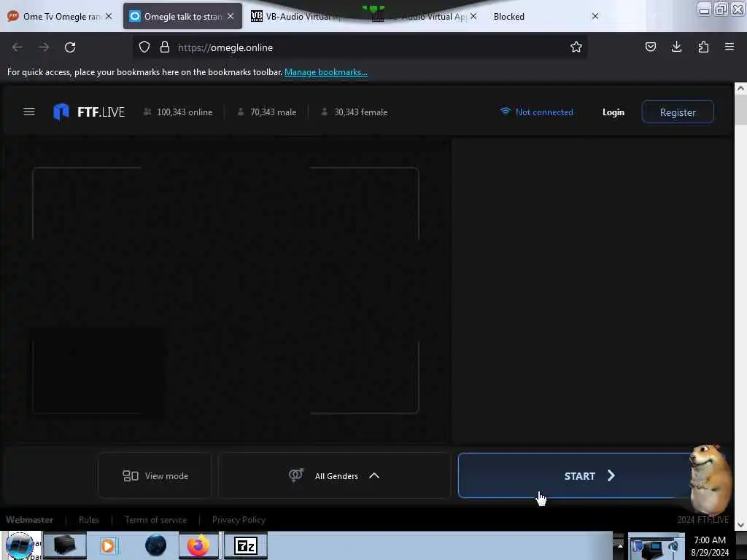Image resolution: width=747 pixels, height=560 pixels.
Task: Expand the All Genders dropdown
Action: (334, 475)
